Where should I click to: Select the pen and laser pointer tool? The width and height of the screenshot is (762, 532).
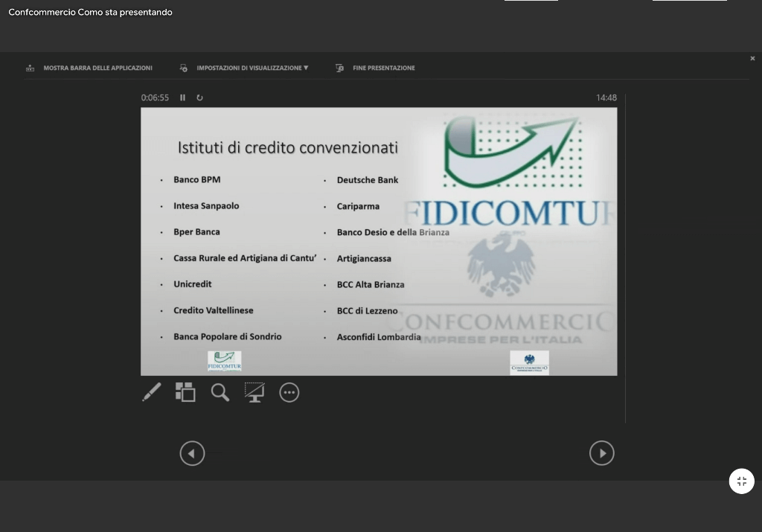[152, 392]
